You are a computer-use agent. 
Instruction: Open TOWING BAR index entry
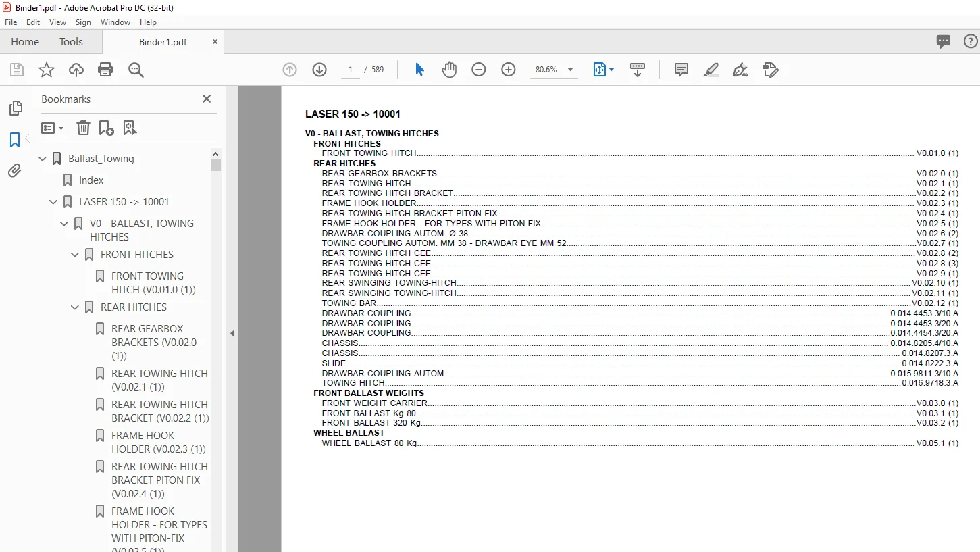pyautogui.click(x=640, y=303)
